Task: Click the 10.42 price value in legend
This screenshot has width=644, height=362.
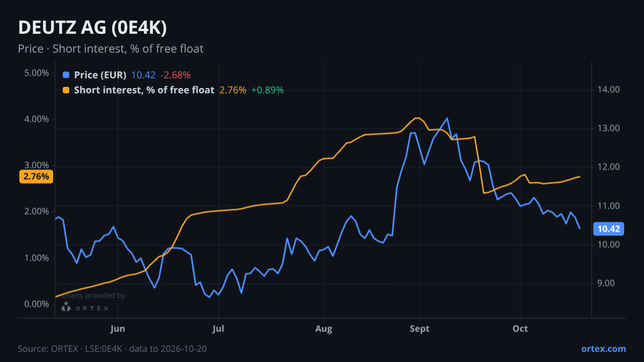Action: (143, 75)
